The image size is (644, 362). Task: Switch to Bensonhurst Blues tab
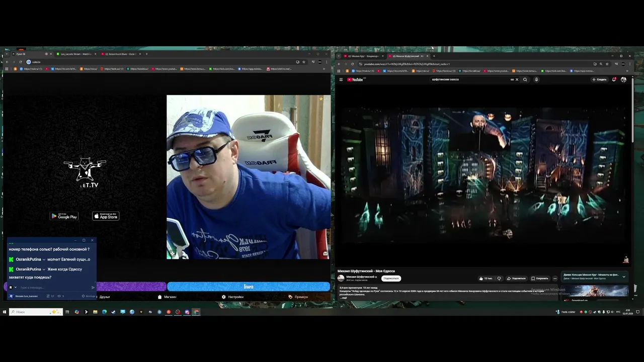pyautogui.click(x=120, y=54)
